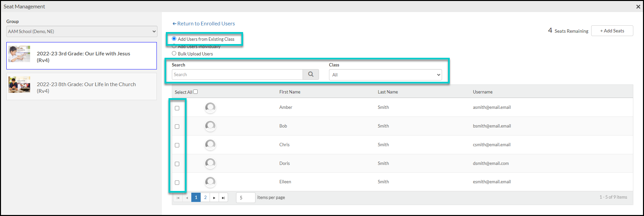Click Amber Smith's avatar icon

(210, 107)
